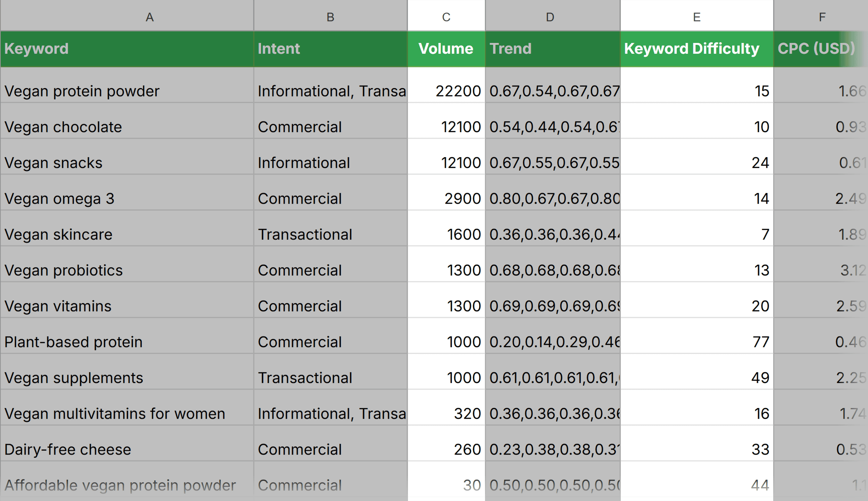Select column E header
Screen dimensions: 868x501
tap(697, 16)
